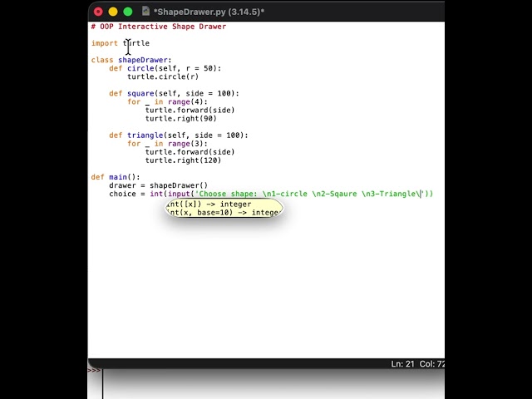This screenshot has width=532, height=399.
Task: Click the 'def square(self, side = 100):' line
Action: tap(174, 93)
